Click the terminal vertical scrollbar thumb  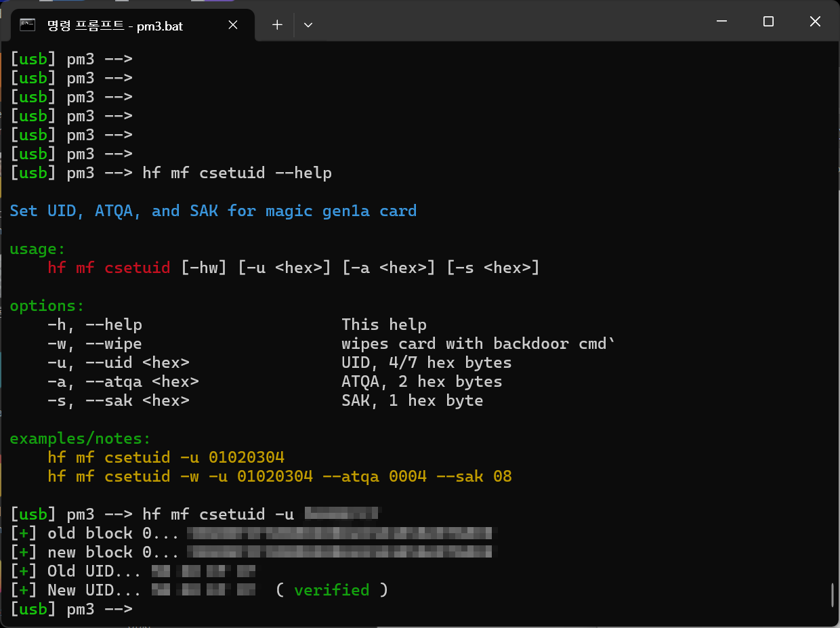pos(833,595)
